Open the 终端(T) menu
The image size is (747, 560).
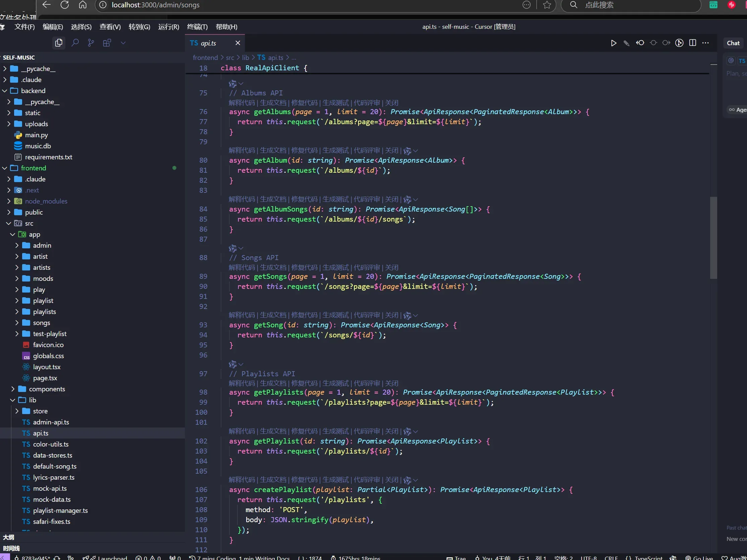(197, 27)
